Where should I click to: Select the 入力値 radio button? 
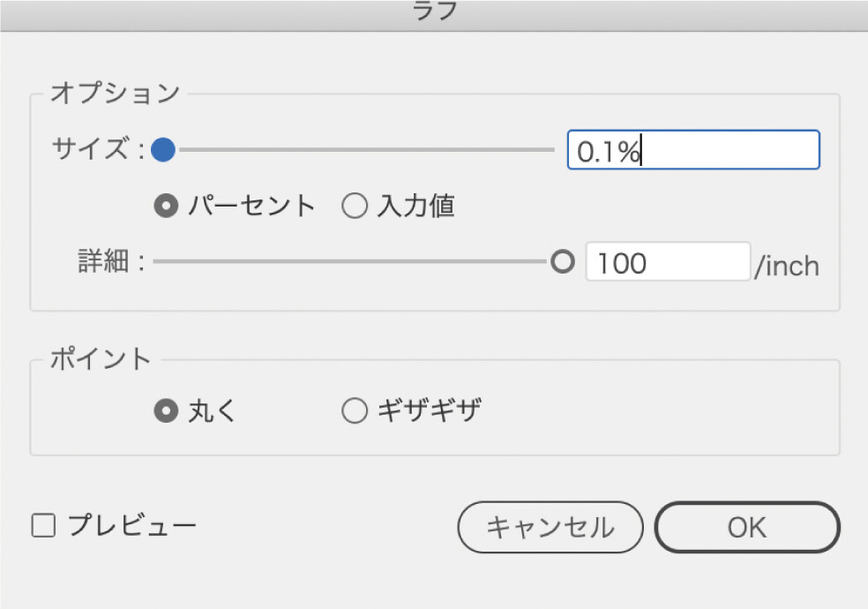tap(354, 207)
